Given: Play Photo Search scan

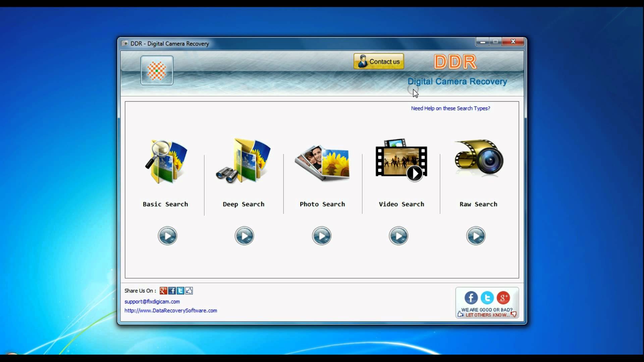Looking at the screenshot, I should (x=322, y=236).
